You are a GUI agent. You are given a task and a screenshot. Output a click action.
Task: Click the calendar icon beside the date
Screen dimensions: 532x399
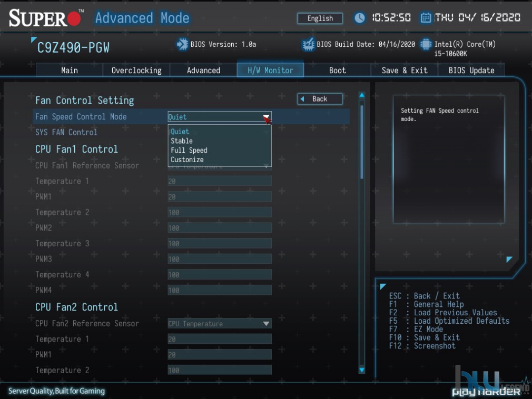[x=426, y=17]
